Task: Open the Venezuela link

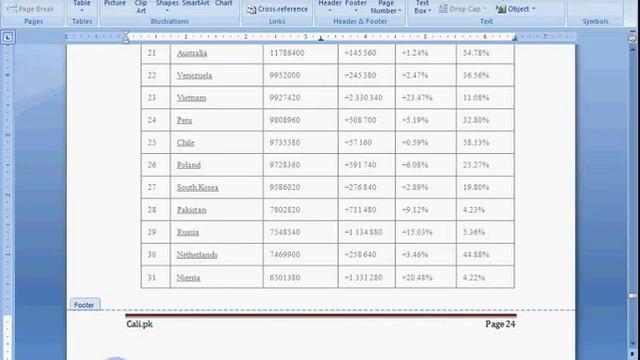Action: (x=194, y=76)
